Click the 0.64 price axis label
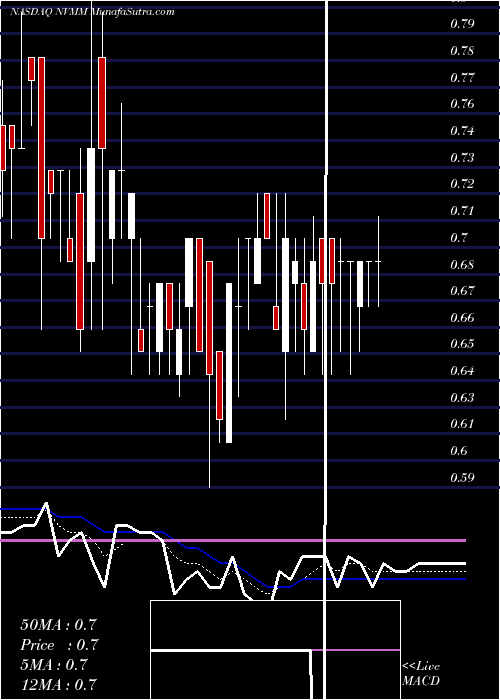Image resolution: width=500 pixels, height=700 pixels. click(x=462, y=371)
